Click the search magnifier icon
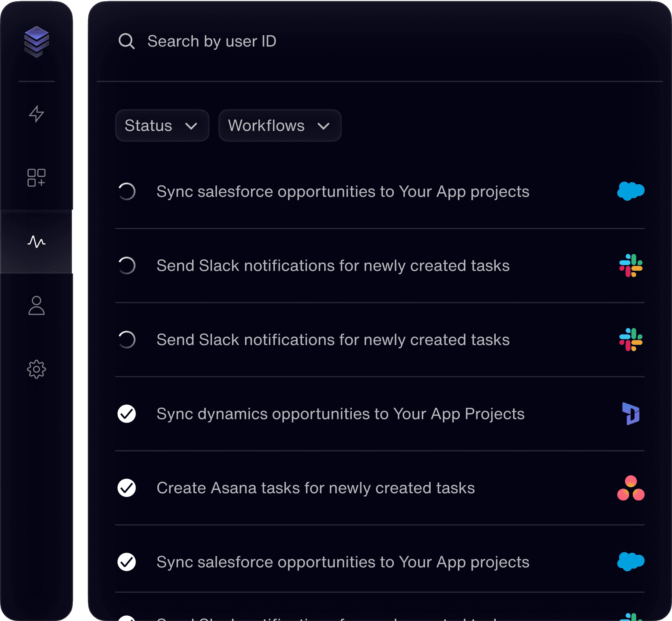The width and height of the screenshot is (672, 621). pos(127,41)
